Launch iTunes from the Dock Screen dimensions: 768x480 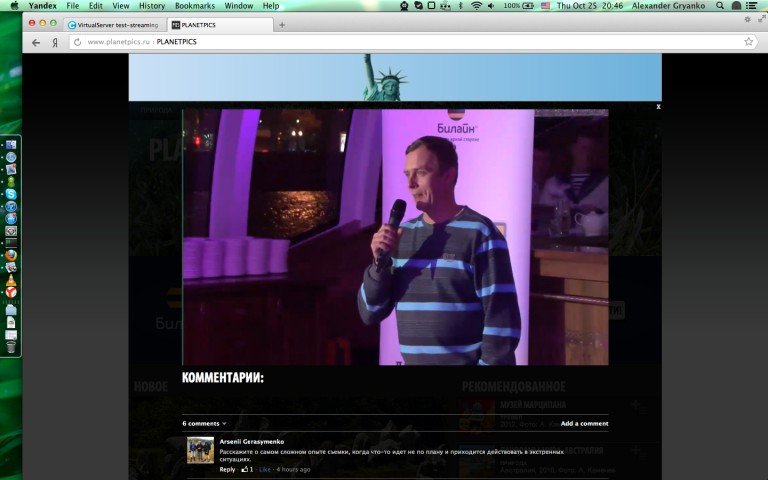click(11, 206)
